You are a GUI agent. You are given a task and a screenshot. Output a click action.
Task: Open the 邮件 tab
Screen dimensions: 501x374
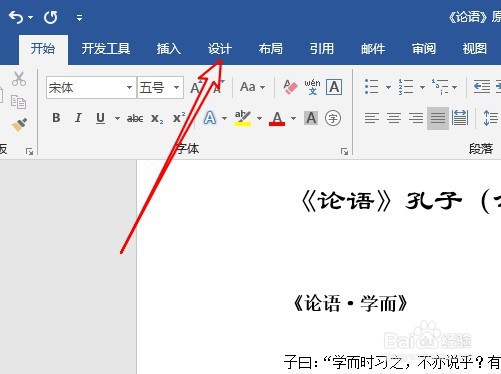click(x=373, y=49)
